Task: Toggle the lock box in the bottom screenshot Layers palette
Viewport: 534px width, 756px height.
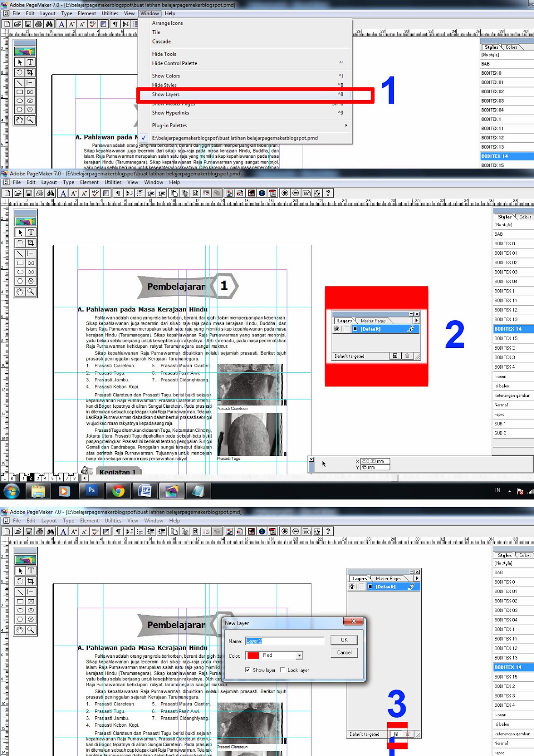Action: (361, 586)
